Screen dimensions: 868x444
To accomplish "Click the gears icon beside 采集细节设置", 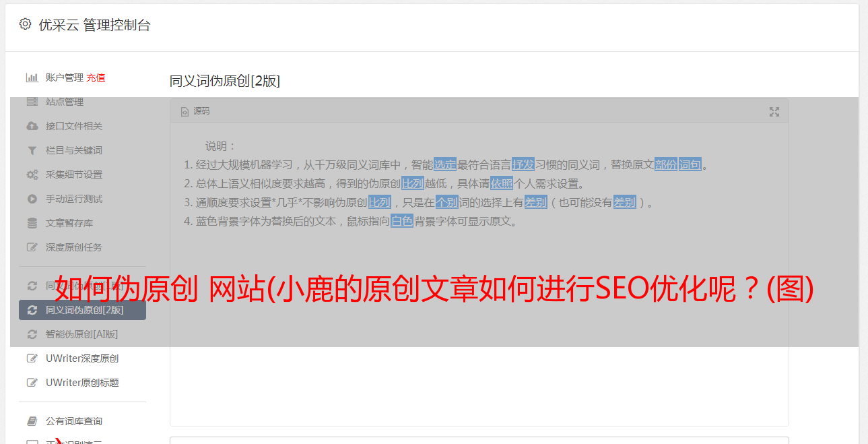I will tap(32, 175).
